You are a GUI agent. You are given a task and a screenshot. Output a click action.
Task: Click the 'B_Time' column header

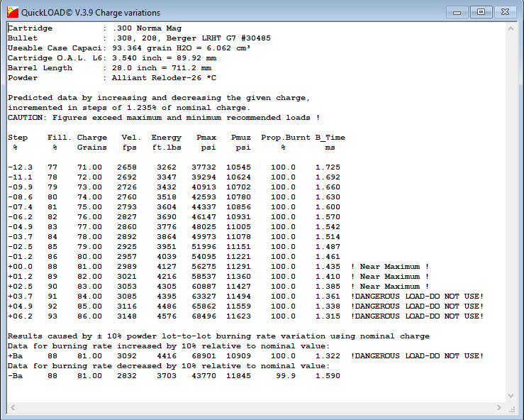[x=330, y=138]
